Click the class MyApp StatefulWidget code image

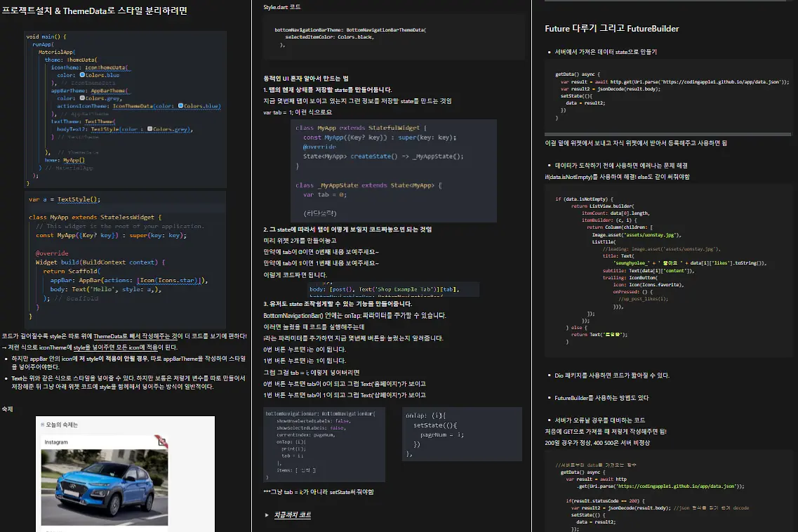tap(394, 171)
